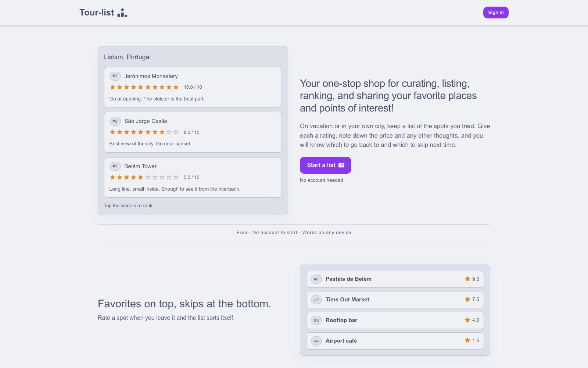
Task: Click the "10.0 / 10" rating value
Action: tap(193, 87)
